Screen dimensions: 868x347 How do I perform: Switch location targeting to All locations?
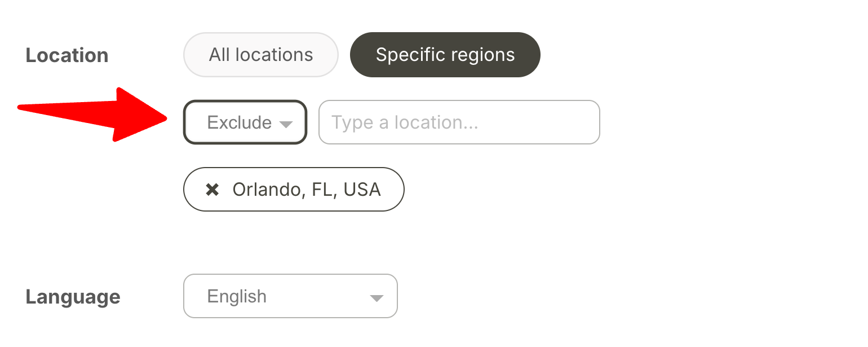tap(260, 55)
